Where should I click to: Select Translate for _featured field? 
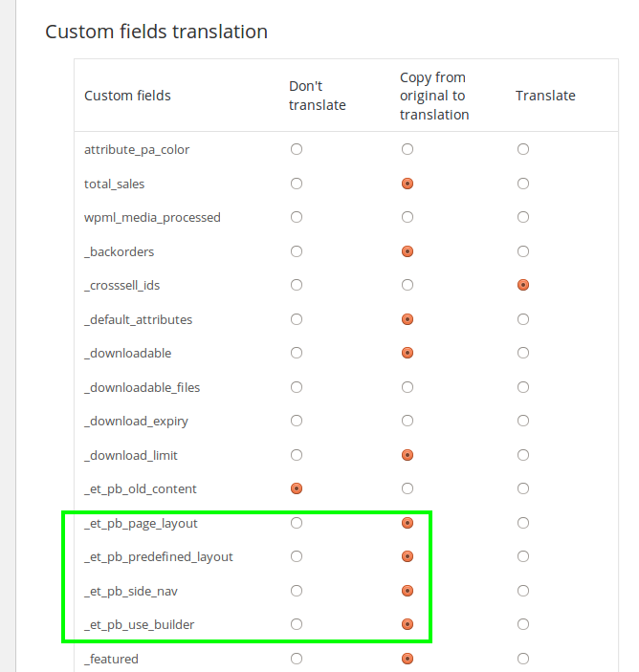[x=523, y=659]
